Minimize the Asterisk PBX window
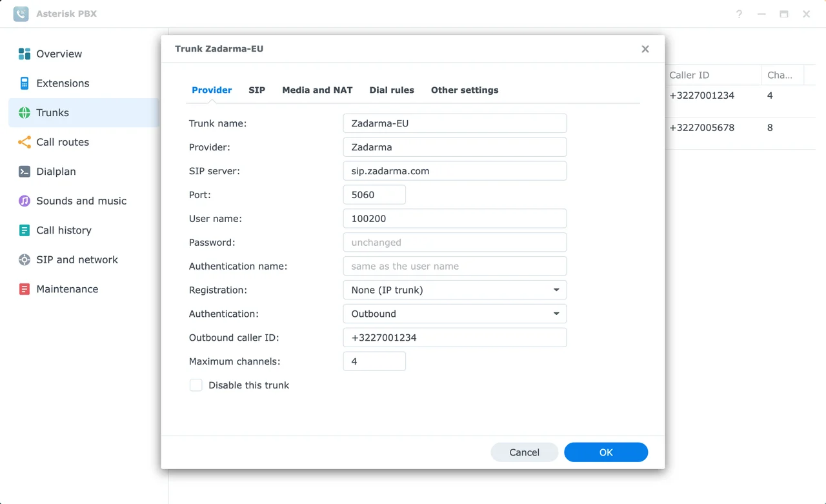 [x=761, y=14]
